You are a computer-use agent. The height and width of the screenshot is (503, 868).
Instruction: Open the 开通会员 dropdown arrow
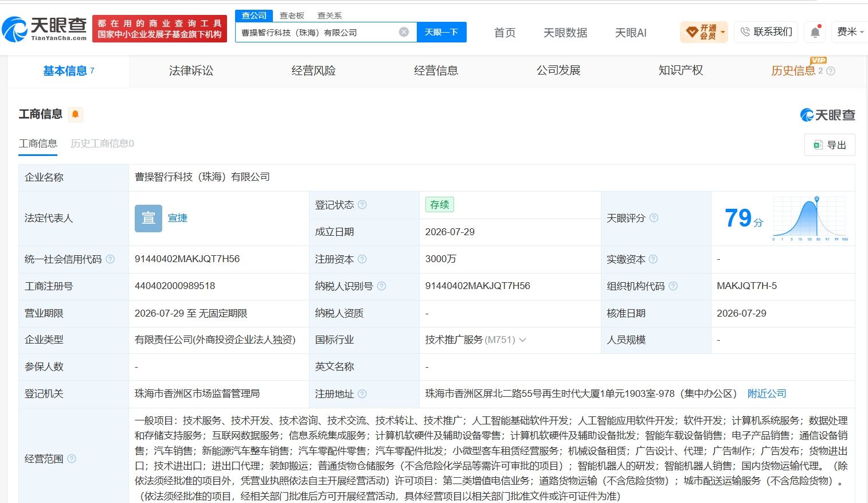click(723, 32)
